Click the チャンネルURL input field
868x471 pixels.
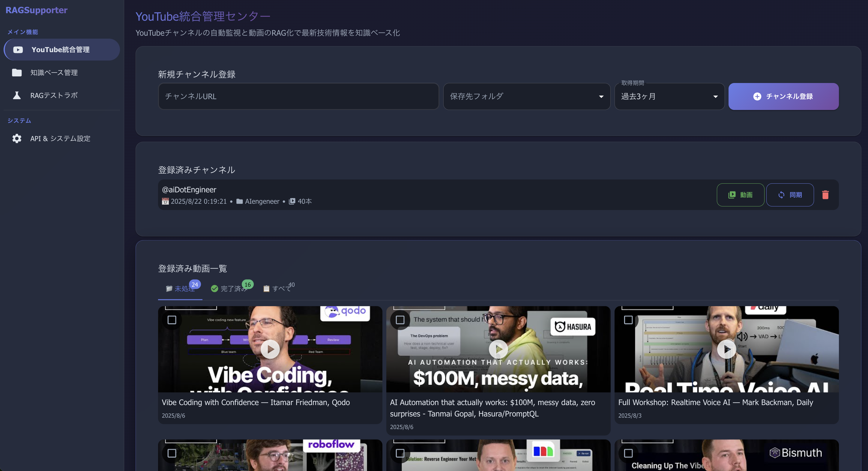pyautogui.click(x=298, y=96)
